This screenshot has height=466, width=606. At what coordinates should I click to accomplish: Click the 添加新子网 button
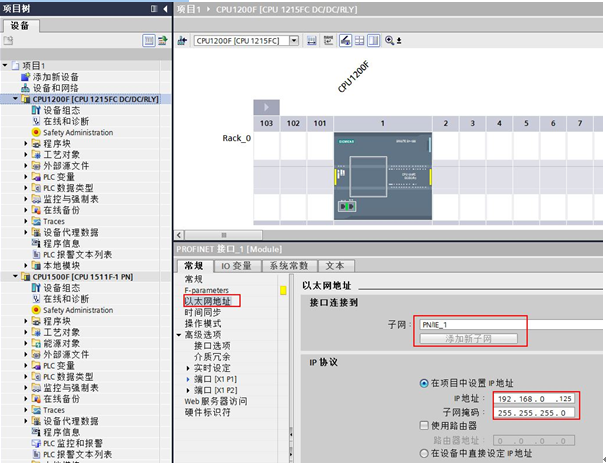(x=468, y=338)
